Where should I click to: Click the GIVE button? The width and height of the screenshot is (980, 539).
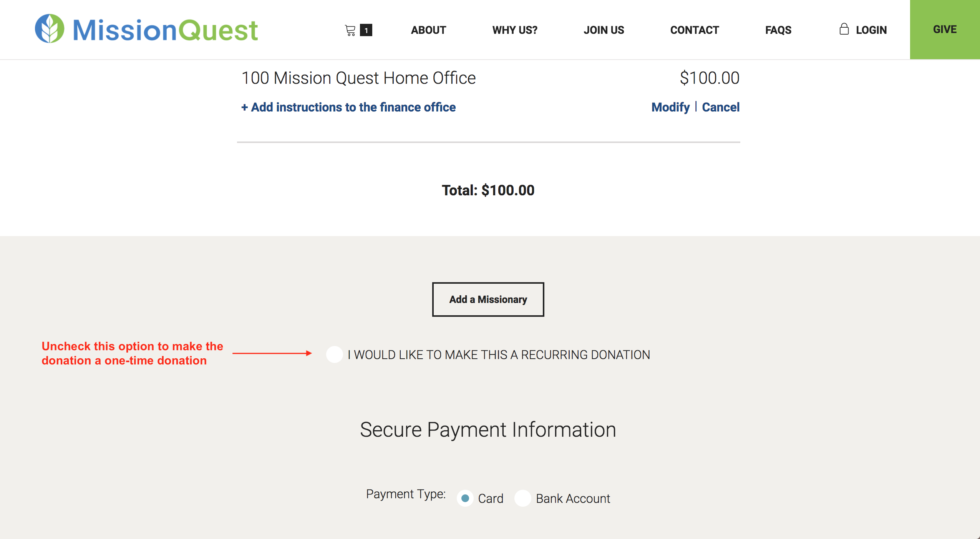pyautogui.click(x=944, y=29)
